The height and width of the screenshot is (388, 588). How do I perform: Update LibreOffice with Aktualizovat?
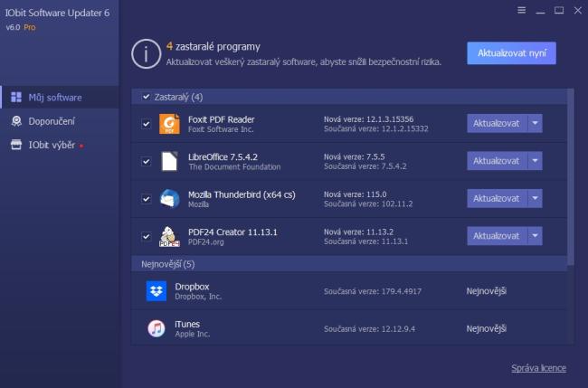497,161
